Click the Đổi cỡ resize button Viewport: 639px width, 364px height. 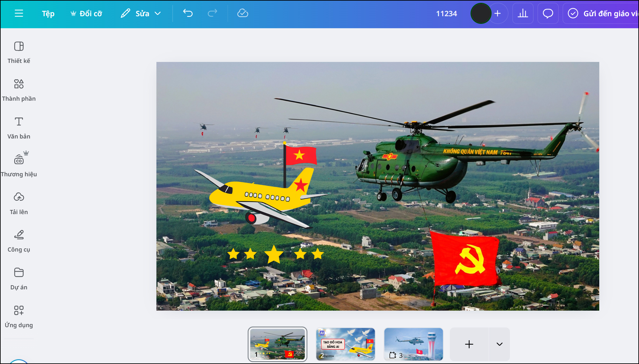86,14
